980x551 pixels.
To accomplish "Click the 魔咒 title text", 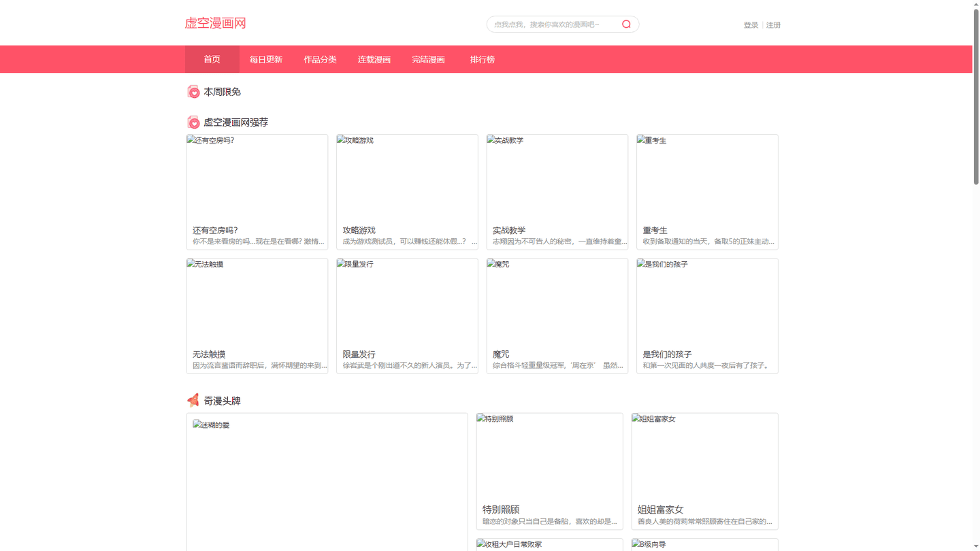I will pyautogui.click(x=501, y=354).
